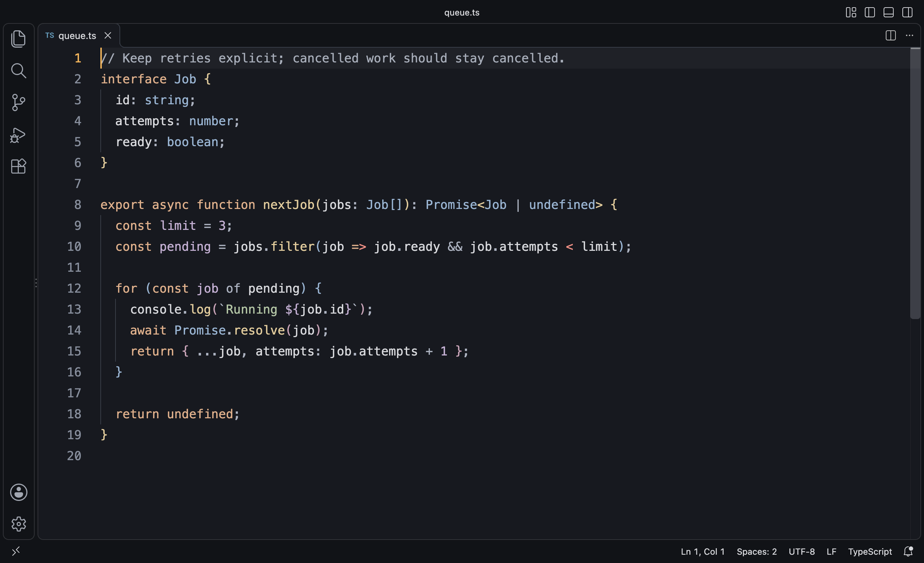Click 'ready: boolean;' on line 5

170,142
